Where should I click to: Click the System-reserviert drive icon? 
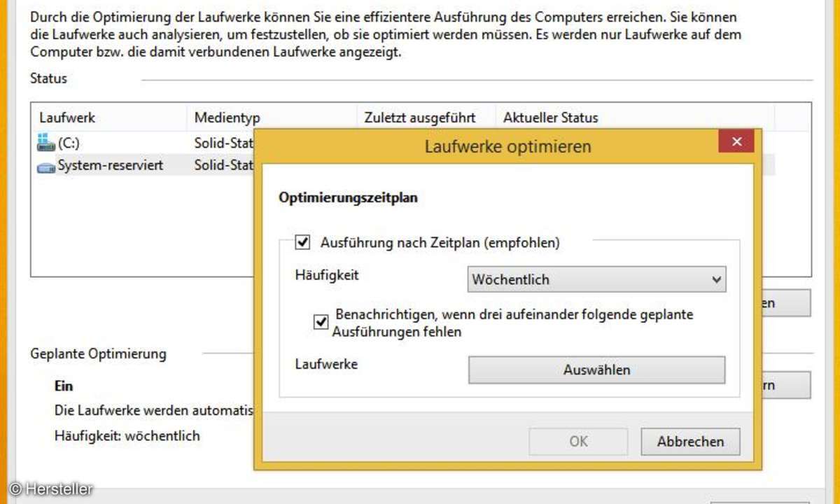coord(46,166)
